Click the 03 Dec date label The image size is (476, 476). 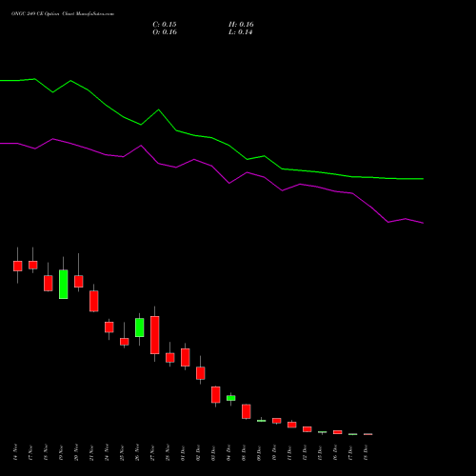pyautogui.click(x=213, y=452)
